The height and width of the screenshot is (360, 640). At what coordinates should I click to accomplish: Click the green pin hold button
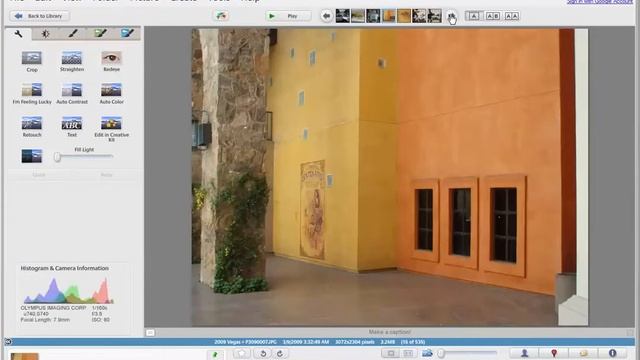click(x=215, y=354)
